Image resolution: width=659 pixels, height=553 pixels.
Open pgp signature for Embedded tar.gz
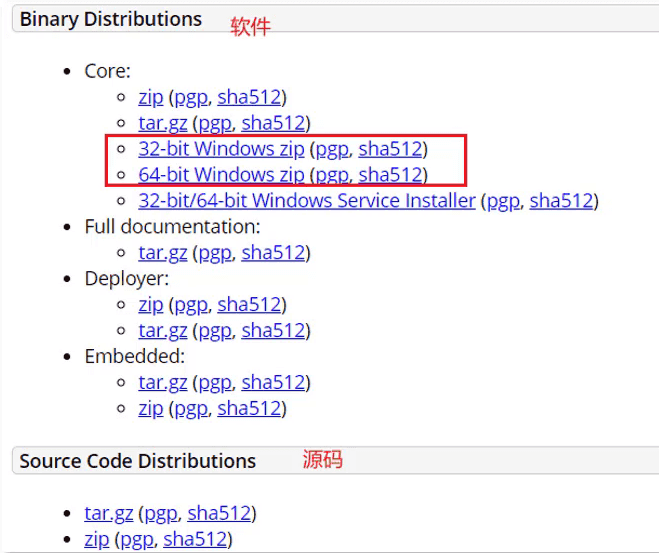(x=215, y=383)
